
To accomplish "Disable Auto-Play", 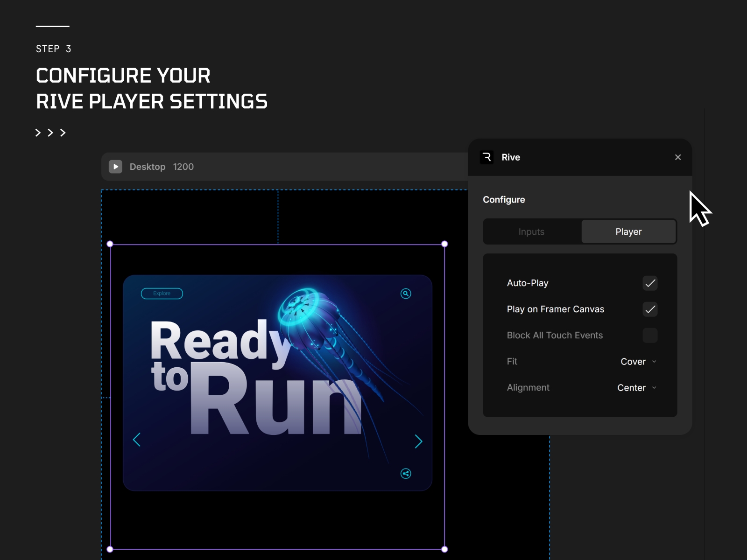I will click(650, 283).
